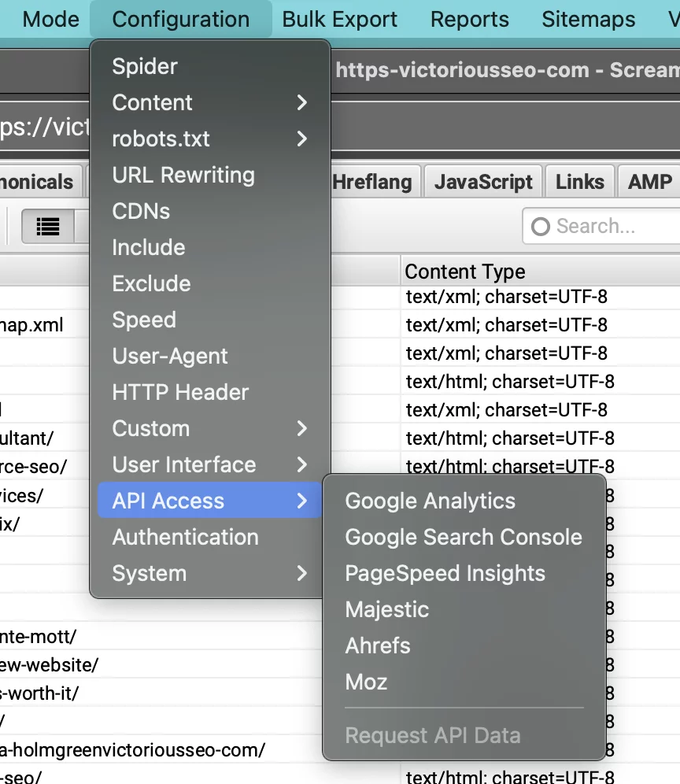This screenshot has height=784, width=680.
Task: Open the Reports menu
Action: point(470,20)
